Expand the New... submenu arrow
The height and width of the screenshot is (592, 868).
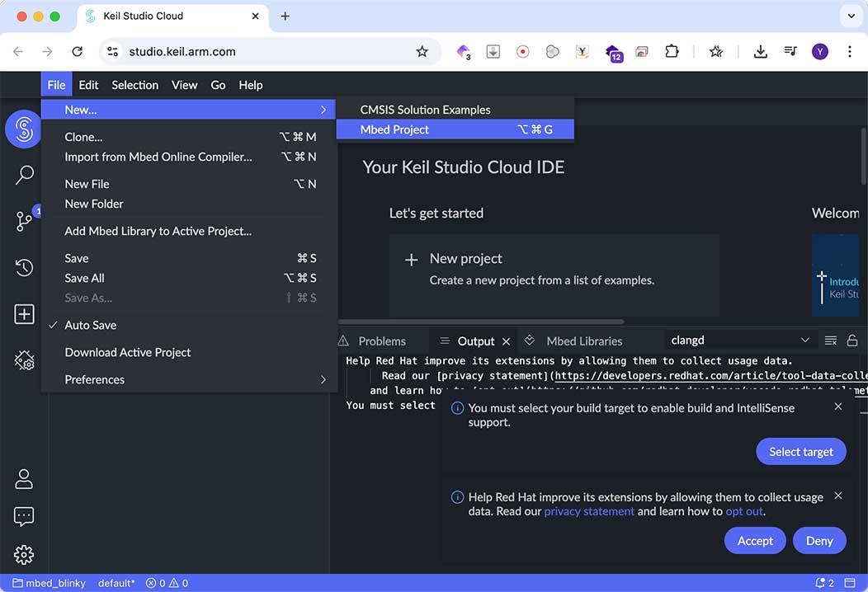click(x=323, y=110)
